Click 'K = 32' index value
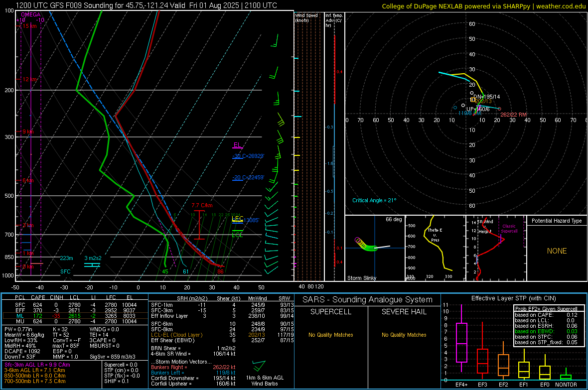 [x=60, y=329]
